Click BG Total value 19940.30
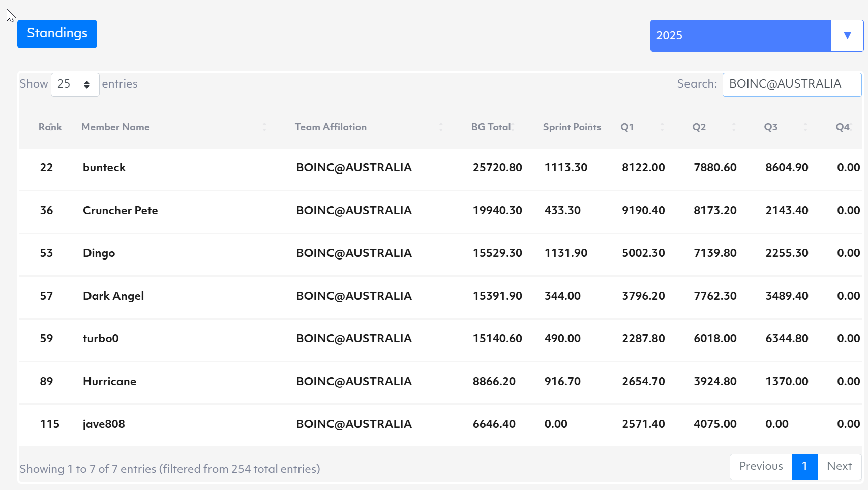868x490 pixels. click(497, 211)
